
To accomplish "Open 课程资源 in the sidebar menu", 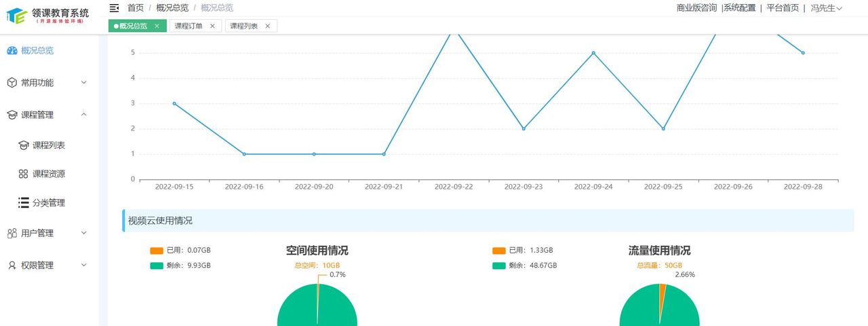I will pos(49,174).
